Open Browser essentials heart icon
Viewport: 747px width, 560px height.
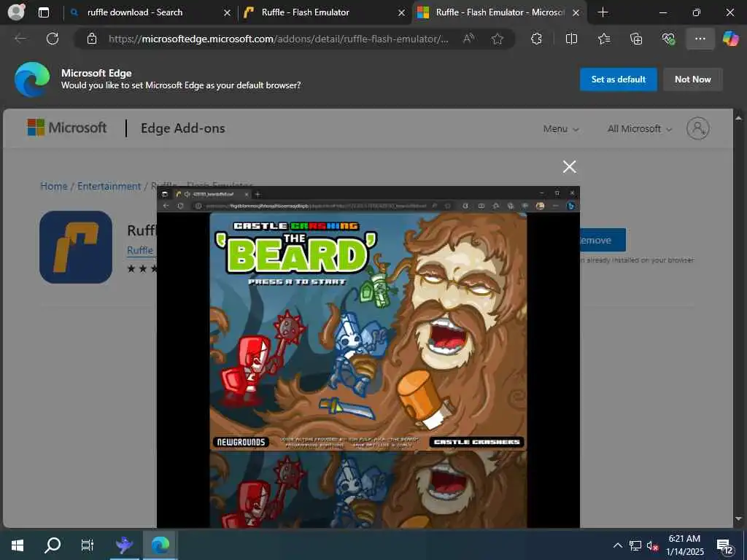[x=668, y=39]
